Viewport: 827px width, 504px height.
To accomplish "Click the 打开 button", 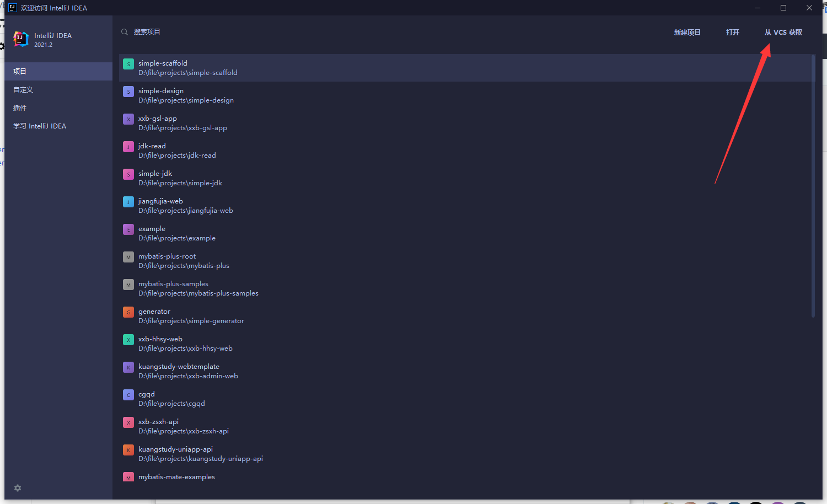I will pyautogui.click(x=732, y=33).
